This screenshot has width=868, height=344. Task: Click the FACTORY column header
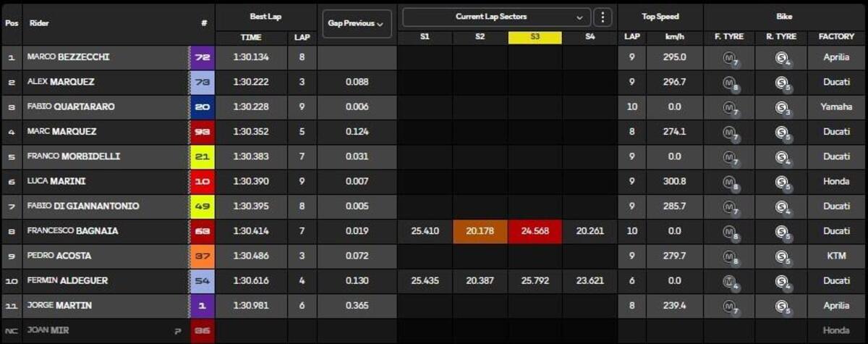click(835, 37)
